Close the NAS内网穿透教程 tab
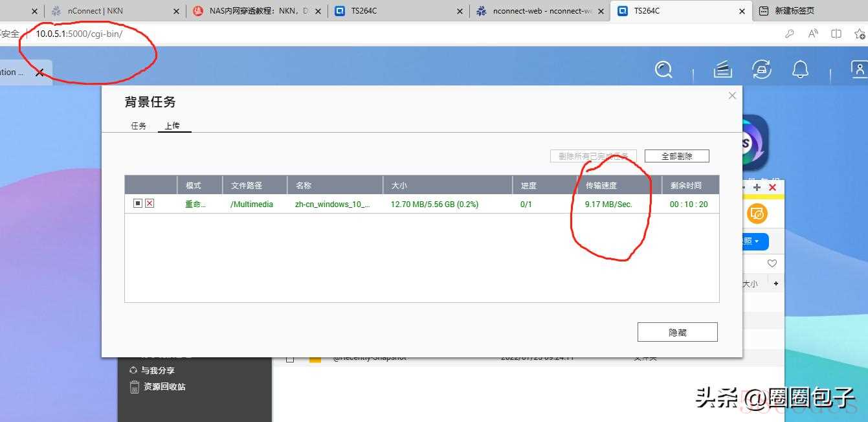 318,11
